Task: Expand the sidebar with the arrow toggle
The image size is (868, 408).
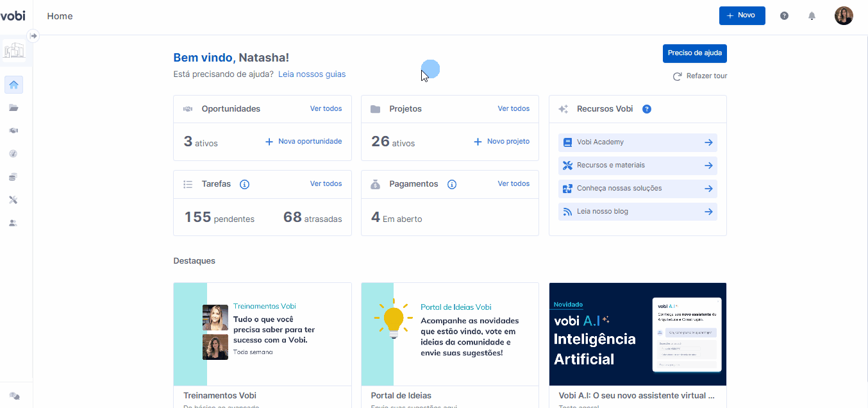Action: point(34,36)
